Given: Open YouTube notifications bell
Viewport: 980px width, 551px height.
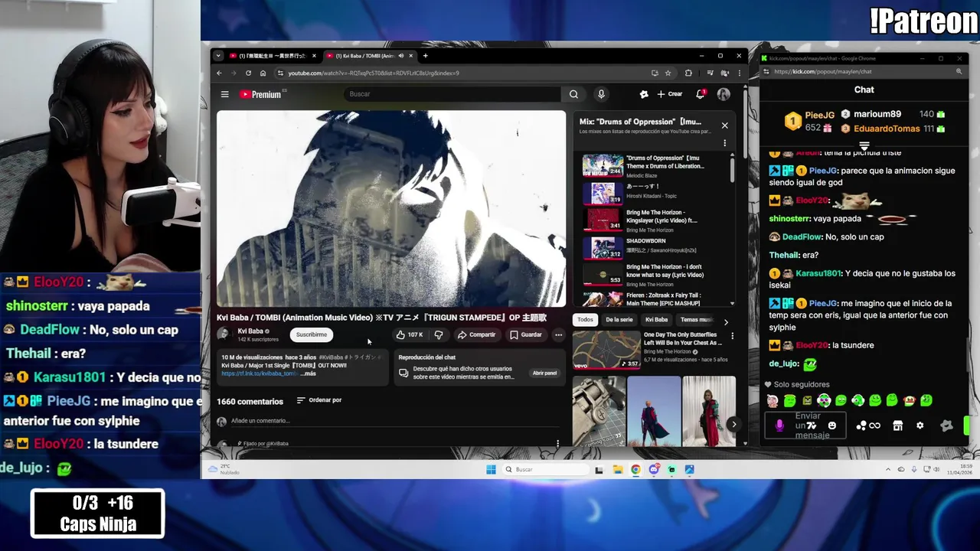Looking at the screenshot, I should click(700, 94).
